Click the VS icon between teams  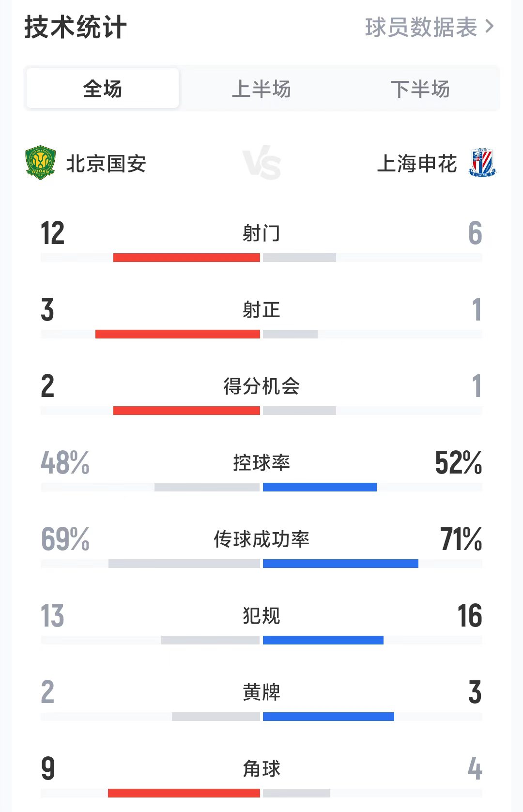[x=261, y=164]
